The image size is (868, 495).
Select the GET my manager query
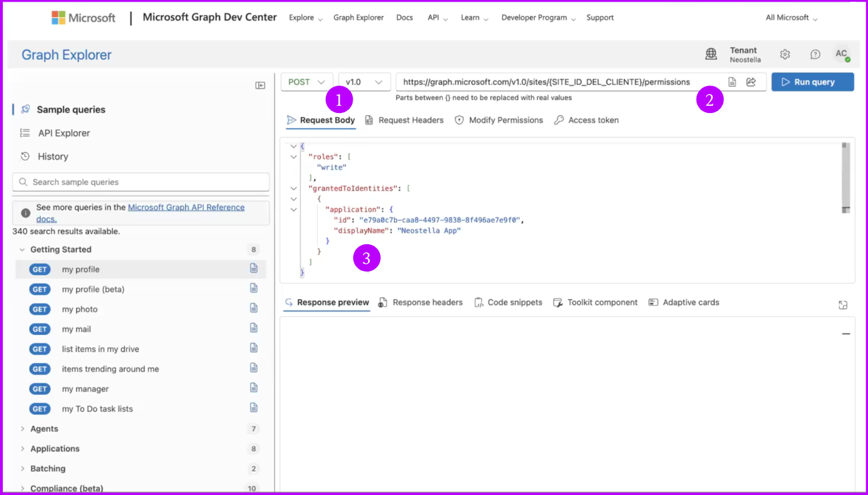pyautogui.click(x=141, y=389)
